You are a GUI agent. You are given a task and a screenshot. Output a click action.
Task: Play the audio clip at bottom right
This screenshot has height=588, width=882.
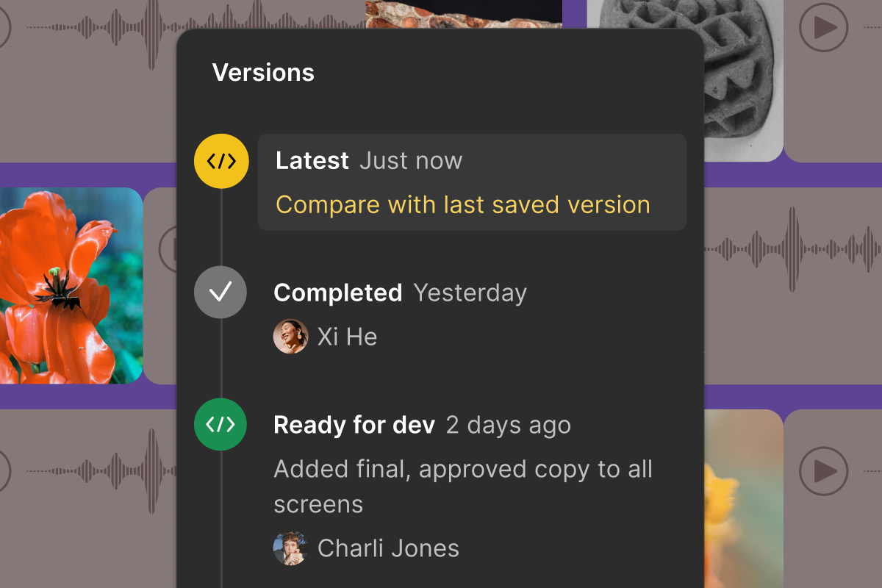pos(823,469)
